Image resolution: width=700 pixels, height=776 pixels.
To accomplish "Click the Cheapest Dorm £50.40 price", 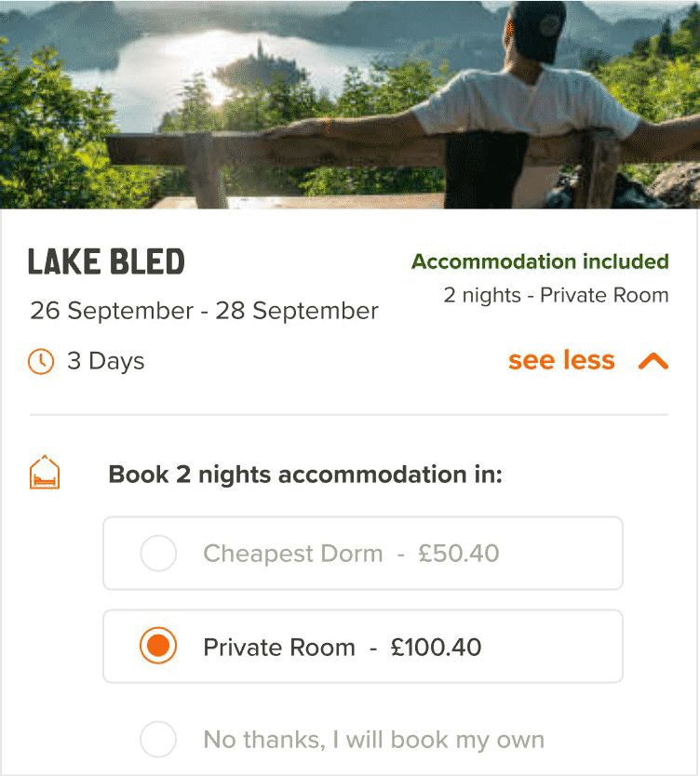I will pos(458,554).
